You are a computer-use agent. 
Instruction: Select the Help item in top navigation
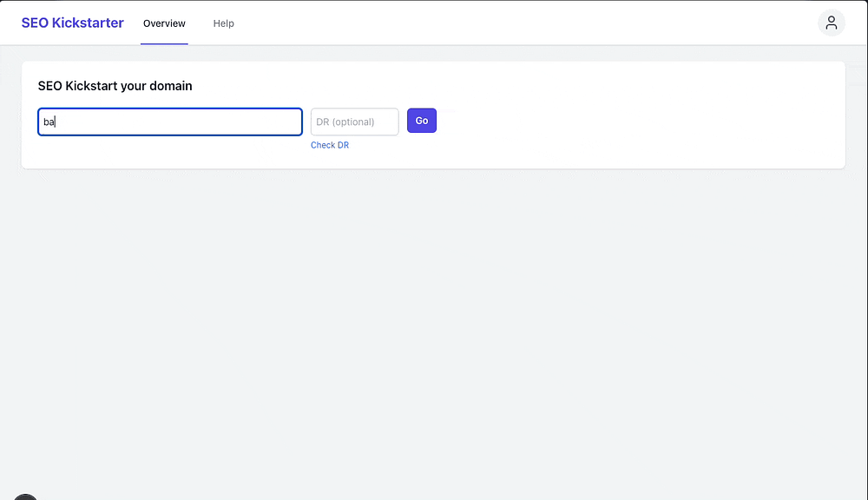224,23
